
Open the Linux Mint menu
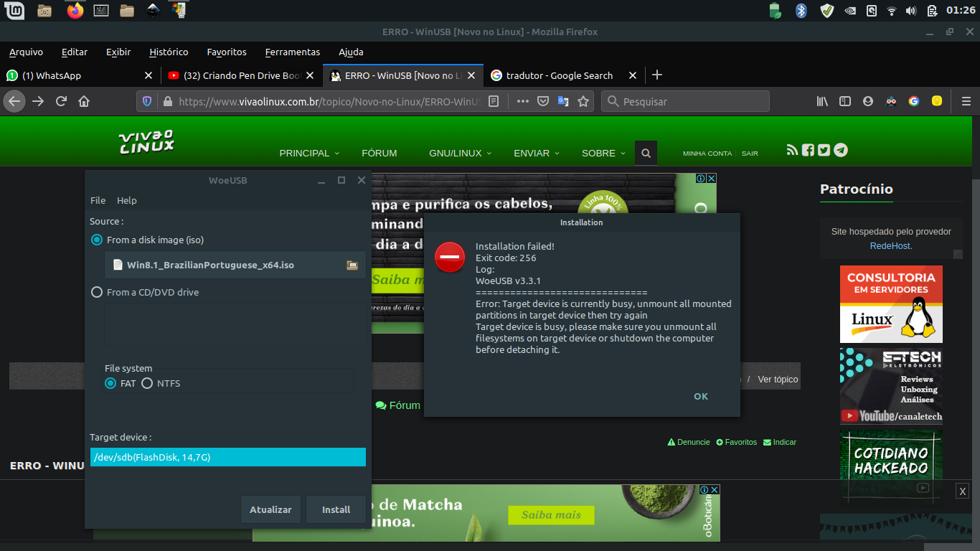coord(14,11)
